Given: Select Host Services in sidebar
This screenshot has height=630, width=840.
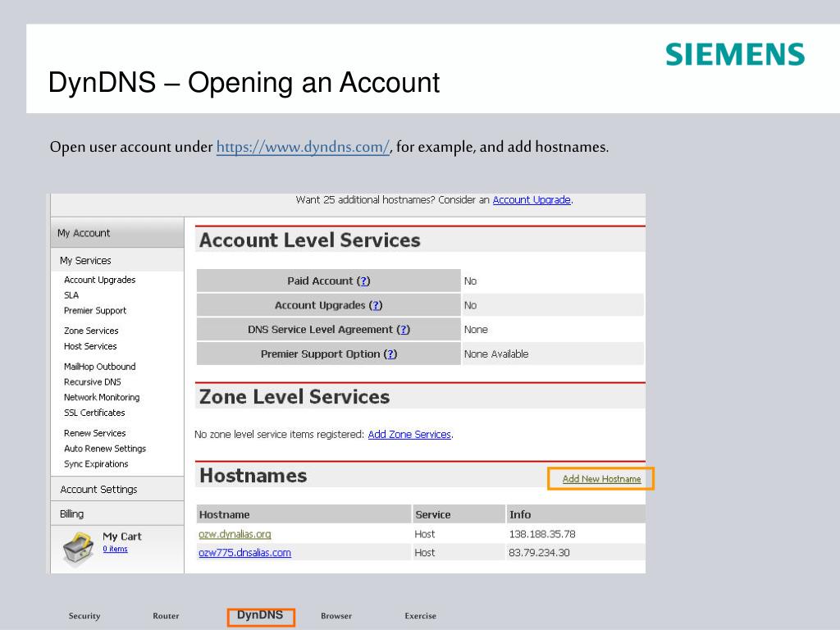Looking at the screenshot, I should click(x=90, y=346).
